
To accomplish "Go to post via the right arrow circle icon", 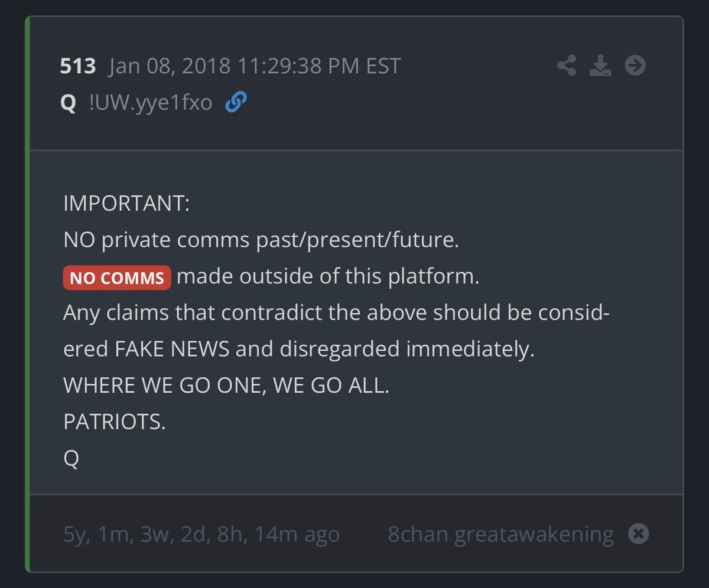I will coord(635,66).
